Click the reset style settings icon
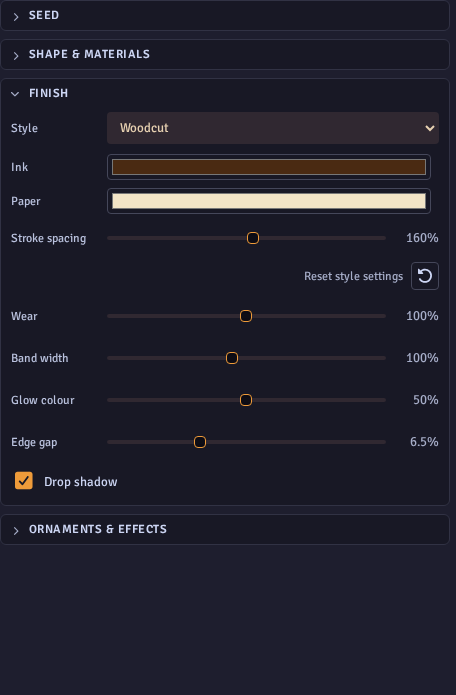Image resolution: width=456 pixels, height=695 pixels. [425, 276]
